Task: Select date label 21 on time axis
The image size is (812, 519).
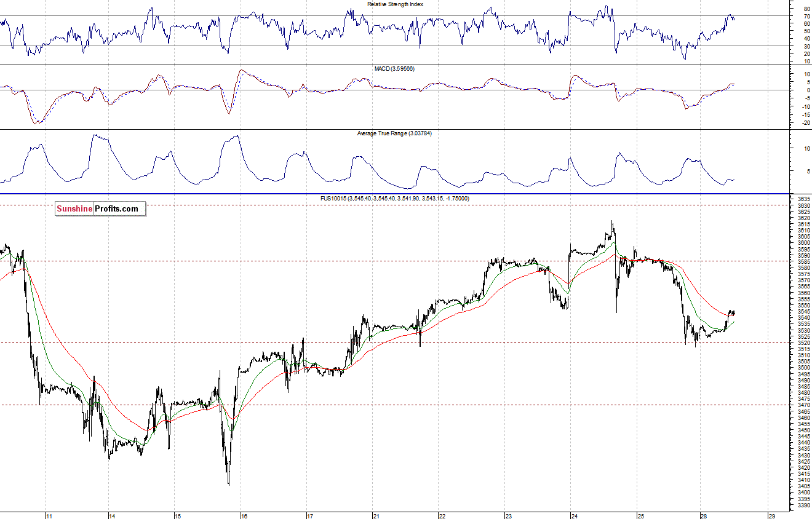Action: (x=376, y=516)
